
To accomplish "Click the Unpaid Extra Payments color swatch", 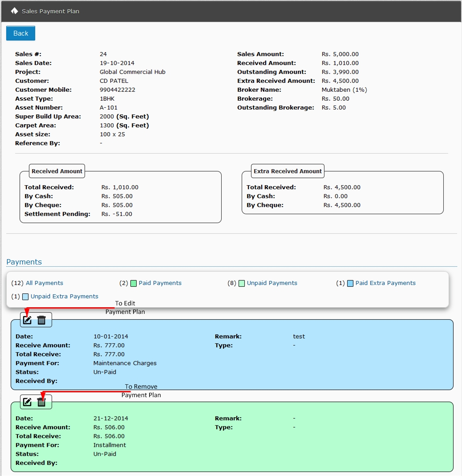I will (25, 297).
